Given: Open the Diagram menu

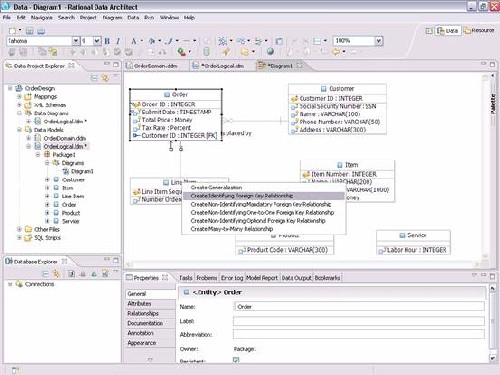Looking at the screenshot, I should tap(112, 17).
